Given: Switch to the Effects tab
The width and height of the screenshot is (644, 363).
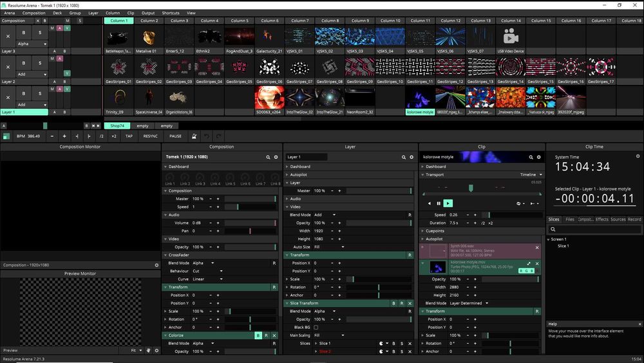Looking at the screenshot, I should click(x=601, y=219).
